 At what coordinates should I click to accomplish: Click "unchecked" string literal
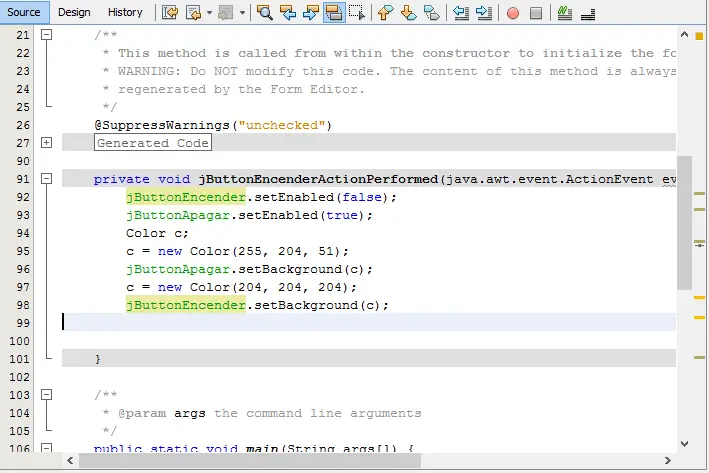point(282,125)
